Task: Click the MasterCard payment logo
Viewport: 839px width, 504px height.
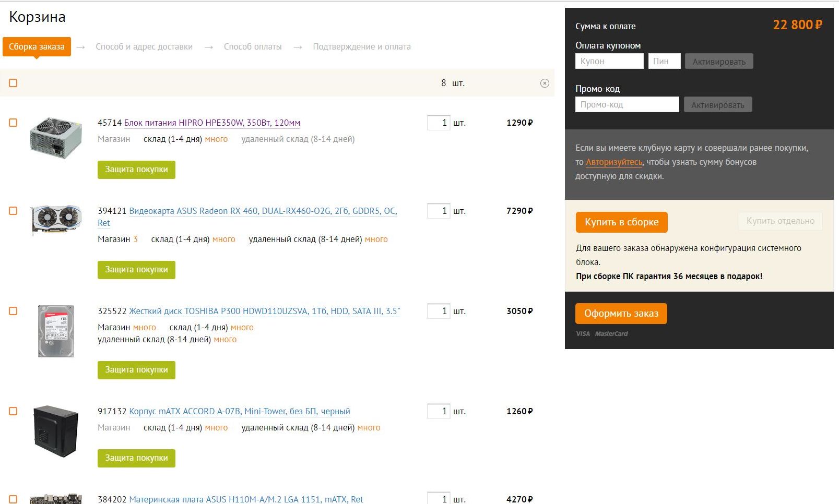Action: pos(611,334)
